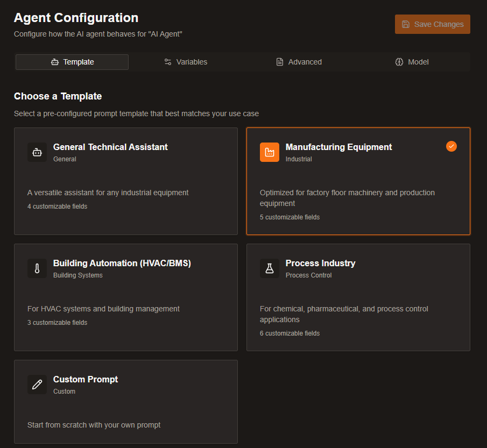The width and height of the screenshot is (487, 448).
Task: Select the General Technical Assistant title
Action: pyautogui.click(x=110, y=147)
